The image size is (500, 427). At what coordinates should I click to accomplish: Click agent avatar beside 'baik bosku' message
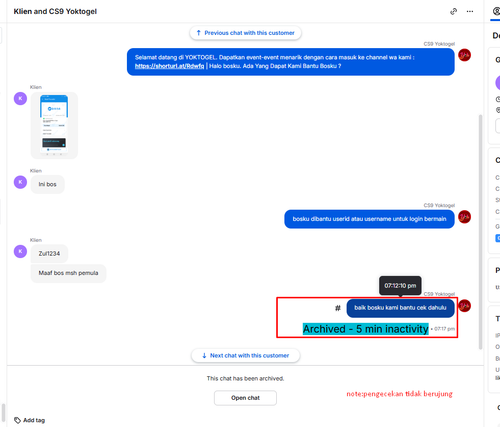(x=464, y=306)
